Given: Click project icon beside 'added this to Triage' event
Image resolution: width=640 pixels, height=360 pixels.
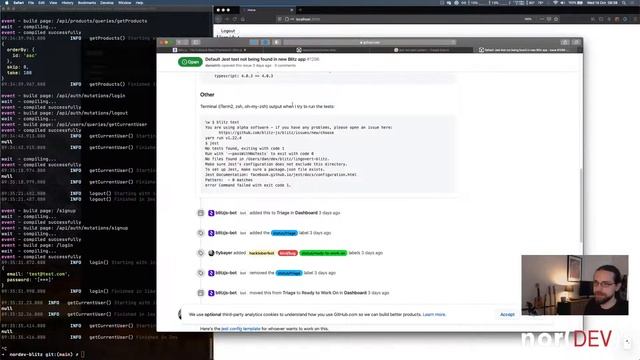Looking at the screenshot, I should 200,213.
